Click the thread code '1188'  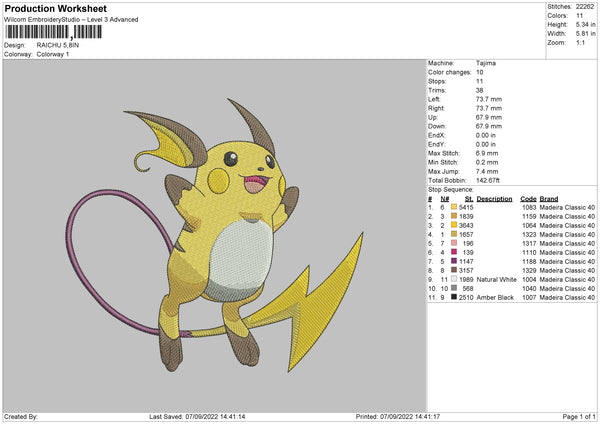point(529,261)
